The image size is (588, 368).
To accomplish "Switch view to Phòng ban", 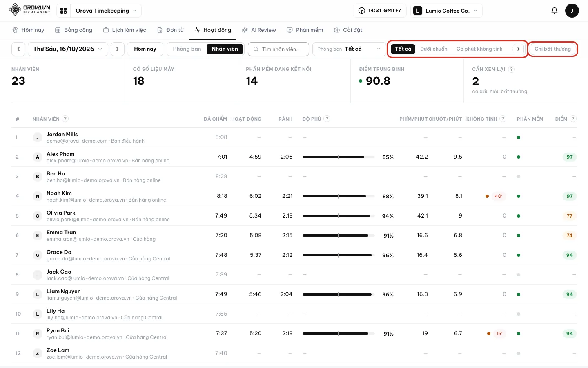I will [x=187, y=49].
